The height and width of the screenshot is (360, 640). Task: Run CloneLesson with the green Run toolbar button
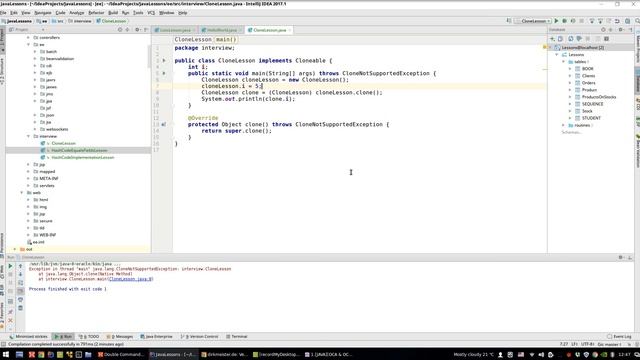click(x=556, y=21)
